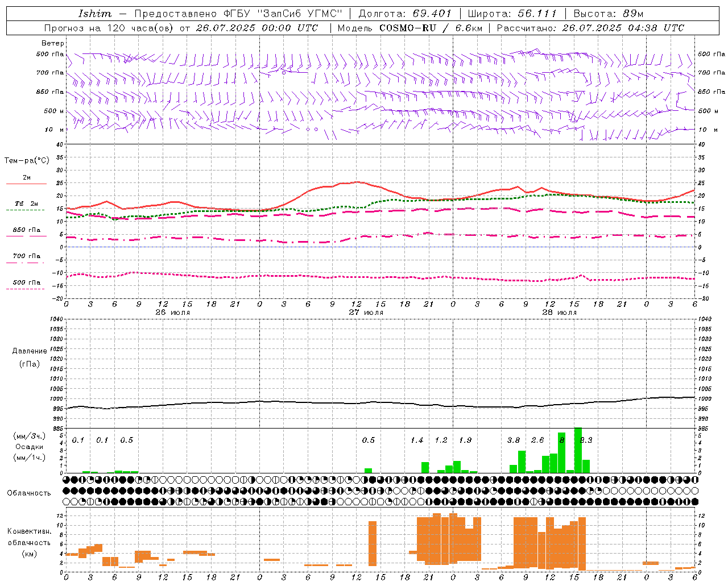Click the "28 июля" date label
This screenshot has width=728, height=582.
click(x=559, y=313)
